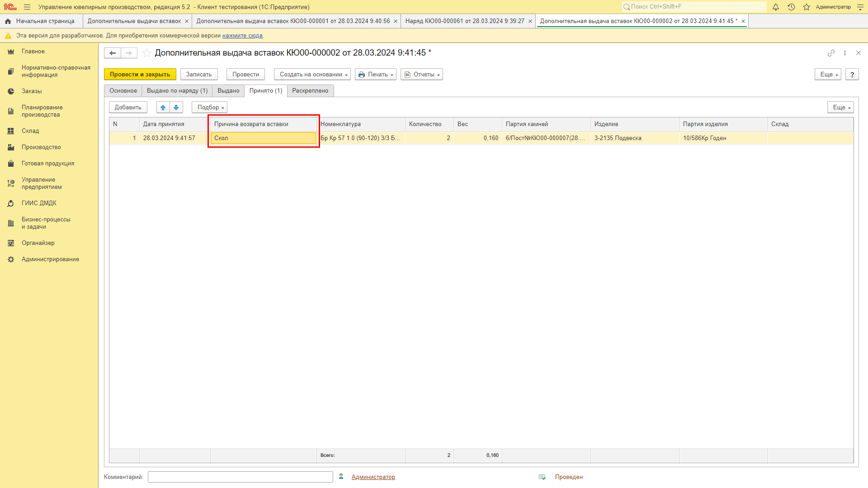Click the Провести и закрыть button

[x=140, y=75]
